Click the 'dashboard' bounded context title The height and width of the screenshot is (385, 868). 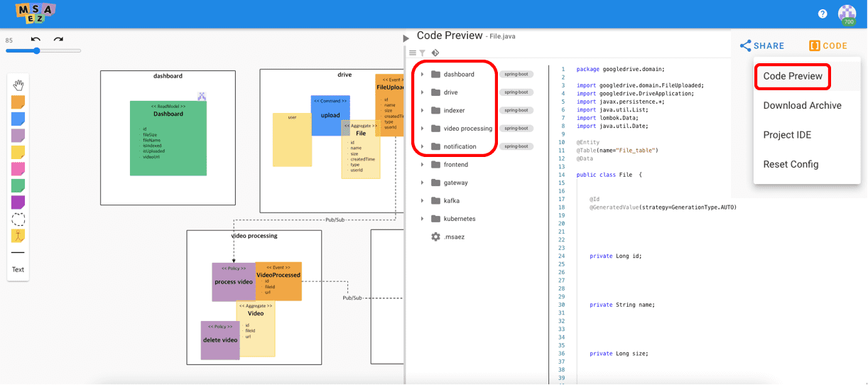tap(168, 76)
